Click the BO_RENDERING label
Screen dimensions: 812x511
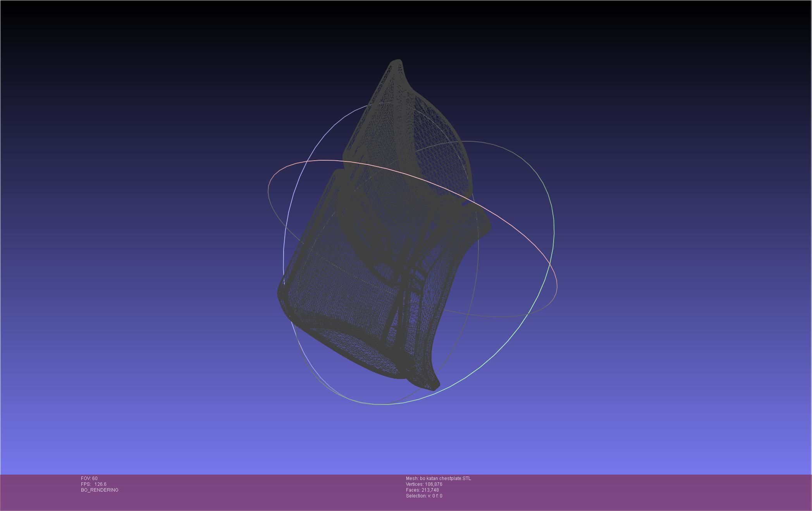pos(100,490)
